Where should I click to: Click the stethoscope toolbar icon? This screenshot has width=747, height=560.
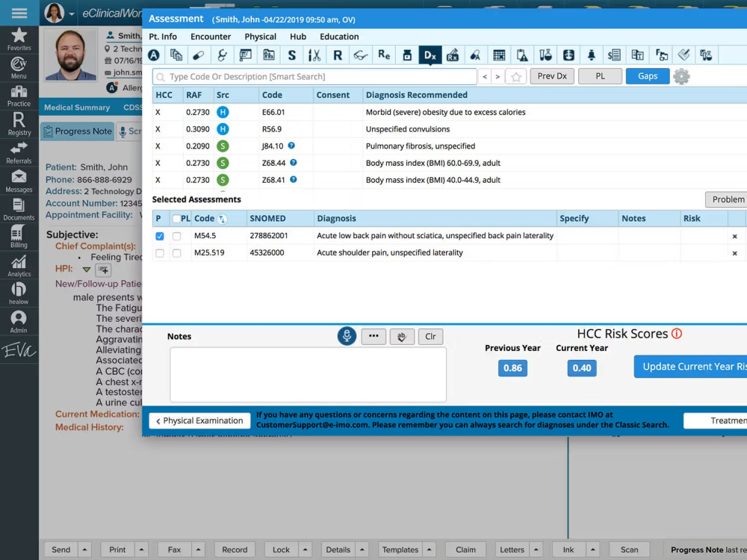pos(222,55)
